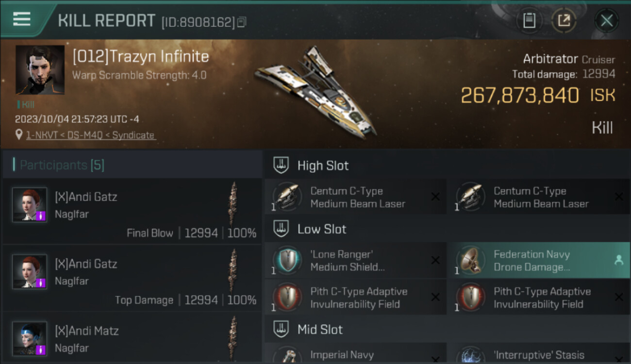The height and width of the screenshot is (364, 631).
Task: Open the clipboard icon in header
Action: click(529, 21)
